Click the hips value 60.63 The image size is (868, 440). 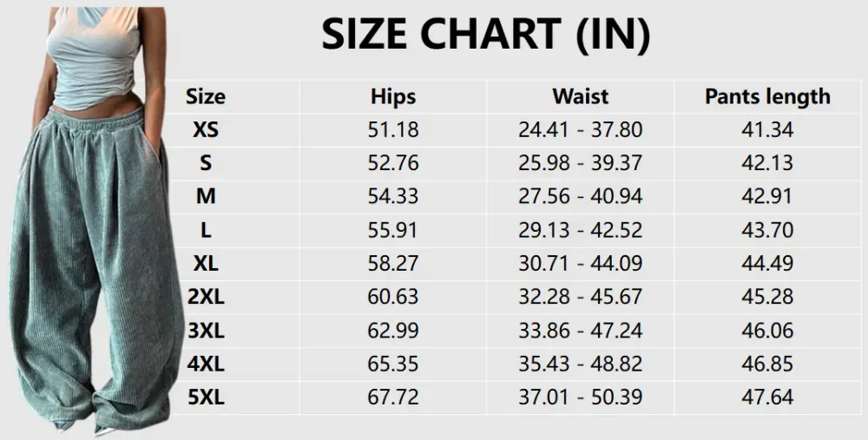click(393, 297)
